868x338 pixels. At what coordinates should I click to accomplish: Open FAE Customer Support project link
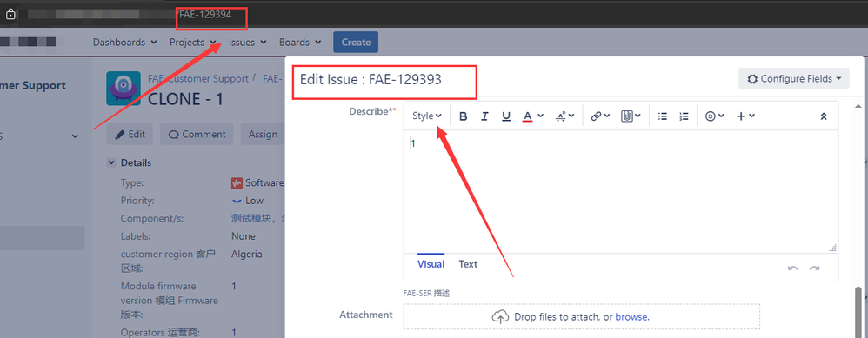tap(197, 78)
